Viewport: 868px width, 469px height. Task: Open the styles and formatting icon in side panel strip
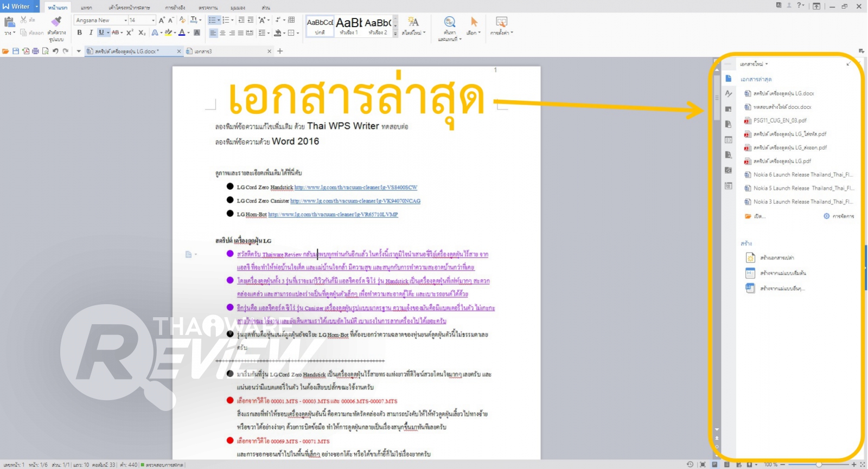729,94
